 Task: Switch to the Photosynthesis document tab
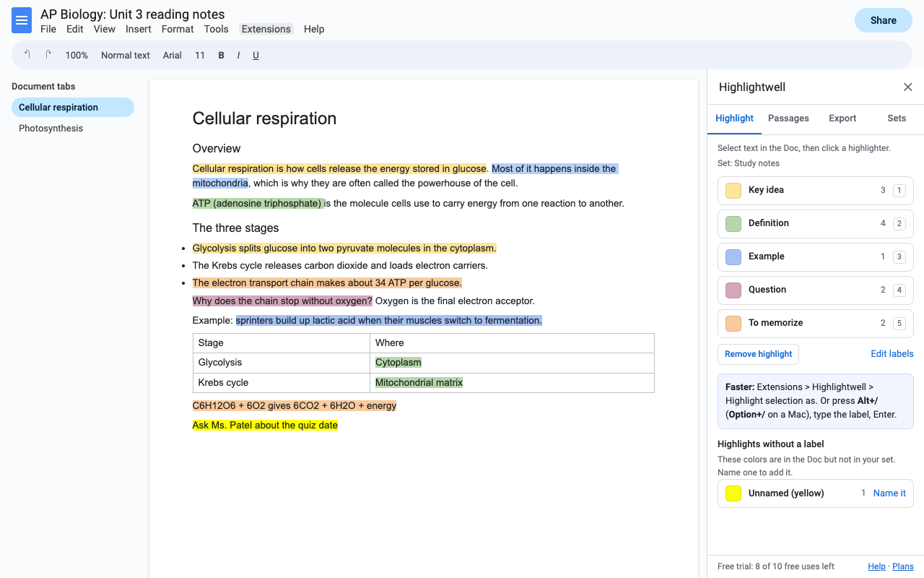[x=73, y=129]
